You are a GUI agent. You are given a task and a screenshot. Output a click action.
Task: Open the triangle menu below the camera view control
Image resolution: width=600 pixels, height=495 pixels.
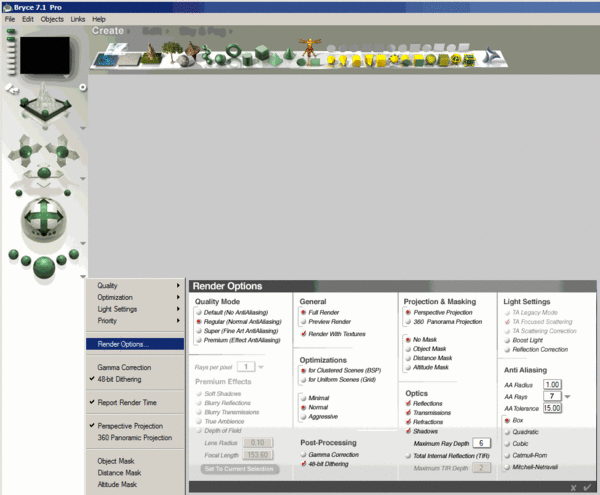83,128
